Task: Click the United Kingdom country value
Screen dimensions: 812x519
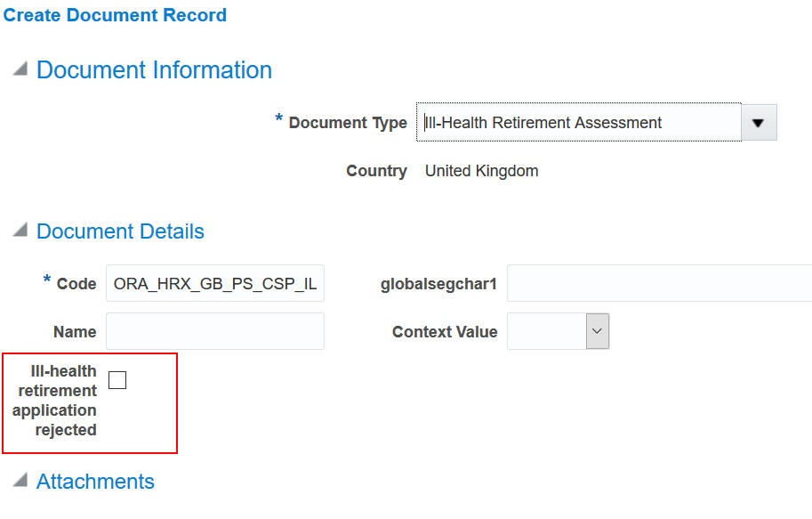Action: (x=481, y=171)
